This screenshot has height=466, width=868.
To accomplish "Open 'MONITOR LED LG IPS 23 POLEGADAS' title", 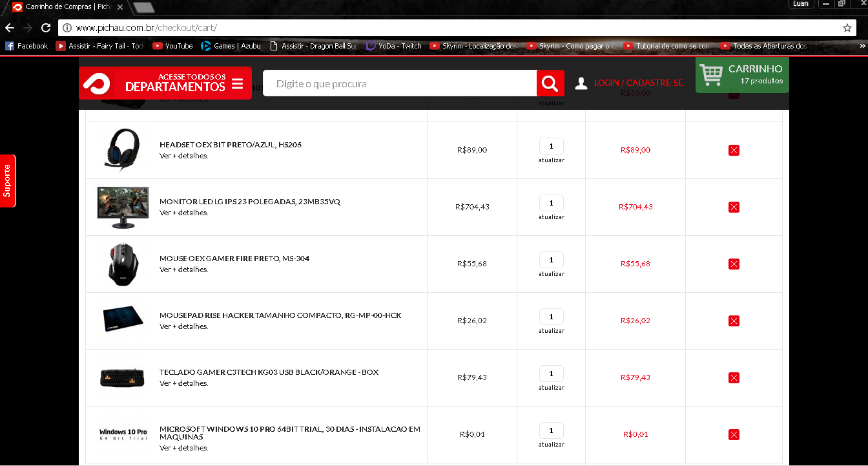I will (x=250, y=202).
